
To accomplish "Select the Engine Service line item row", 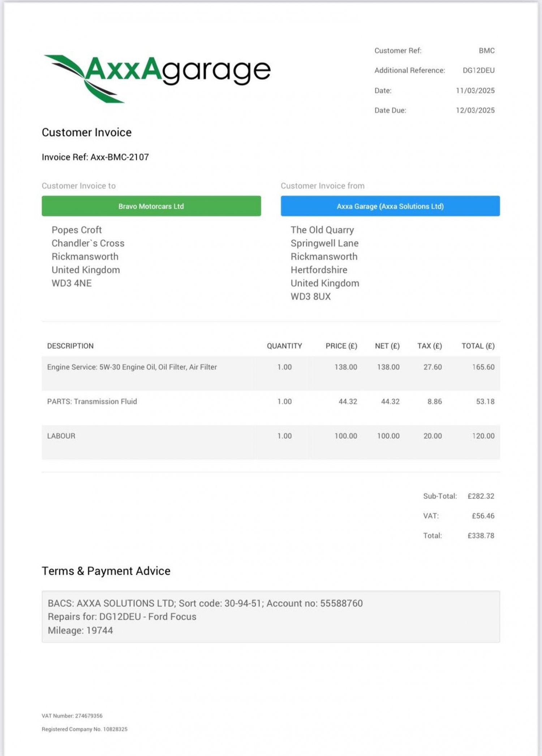I will point(271,373).
